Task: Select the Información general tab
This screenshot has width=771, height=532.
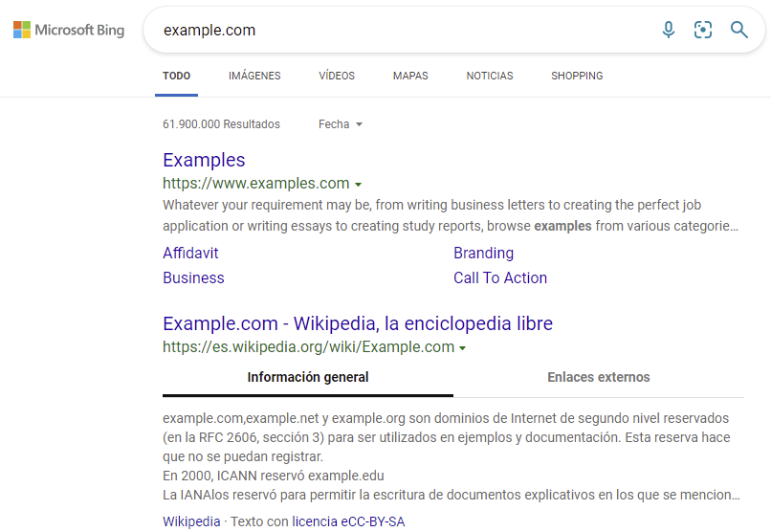Action: click(308, 377)
